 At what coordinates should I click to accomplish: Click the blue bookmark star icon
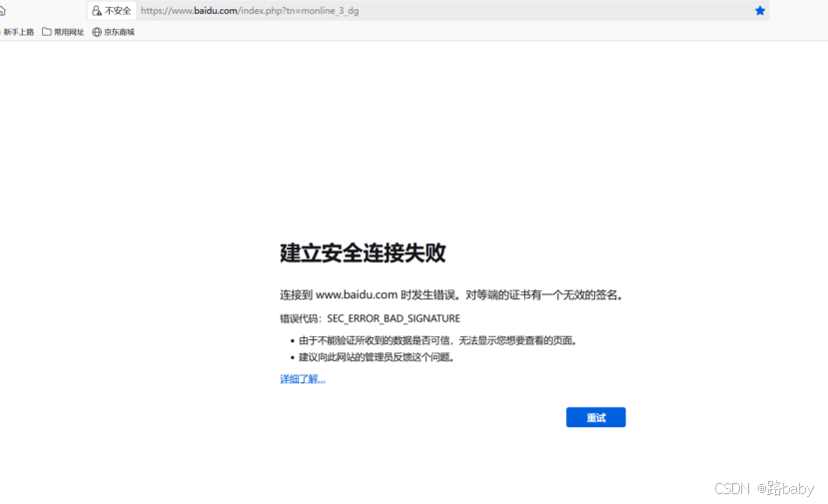pyautogui.click(x=760, y=11)
